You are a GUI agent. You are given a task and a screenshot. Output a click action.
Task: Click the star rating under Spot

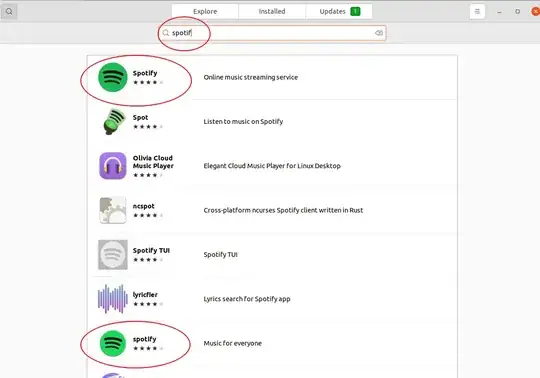click(x=148, y=127)
